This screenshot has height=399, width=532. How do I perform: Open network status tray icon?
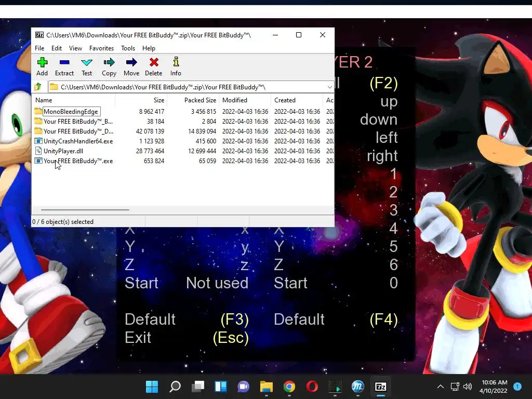point(455,387)
